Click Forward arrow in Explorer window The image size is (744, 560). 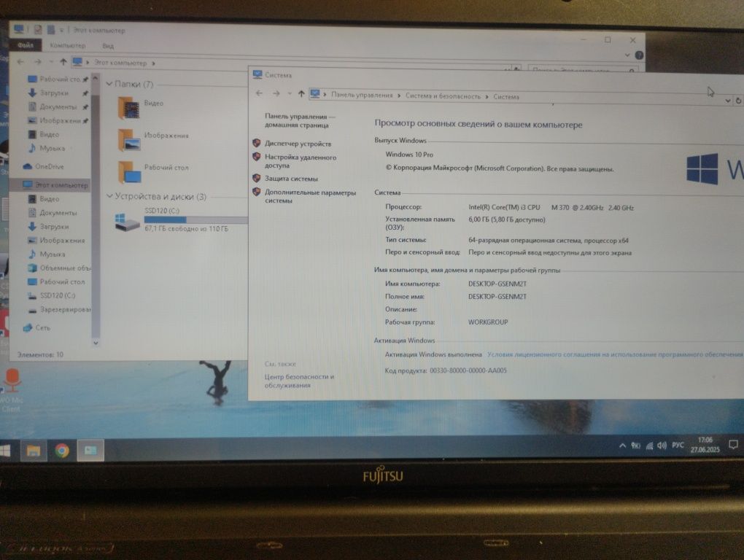coord(37,62)
